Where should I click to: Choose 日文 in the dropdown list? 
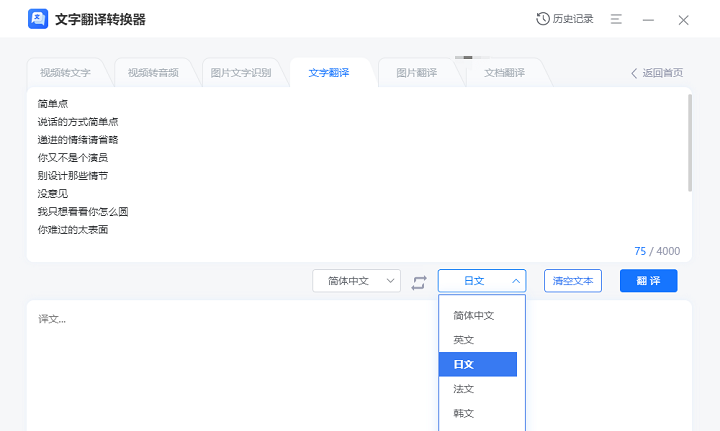[478, 364]
